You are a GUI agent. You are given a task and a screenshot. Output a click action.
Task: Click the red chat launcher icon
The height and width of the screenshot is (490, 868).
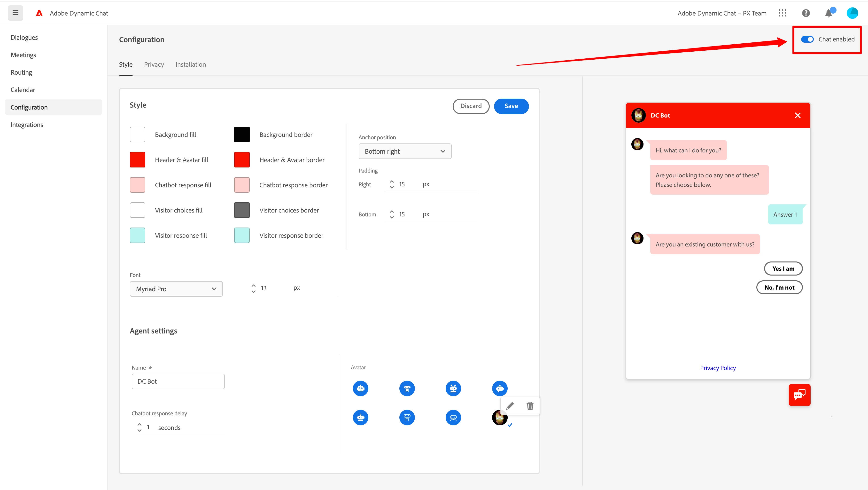tap(799, 395)
